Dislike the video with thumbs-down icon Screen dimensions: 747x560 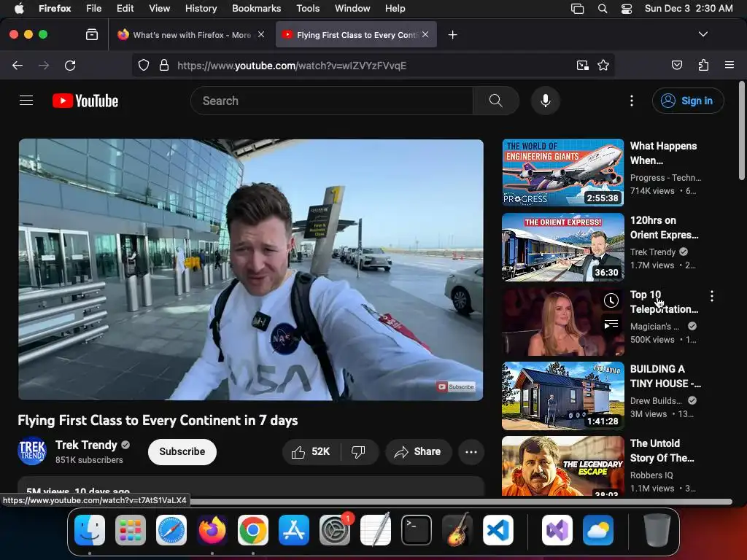(358, 451)
